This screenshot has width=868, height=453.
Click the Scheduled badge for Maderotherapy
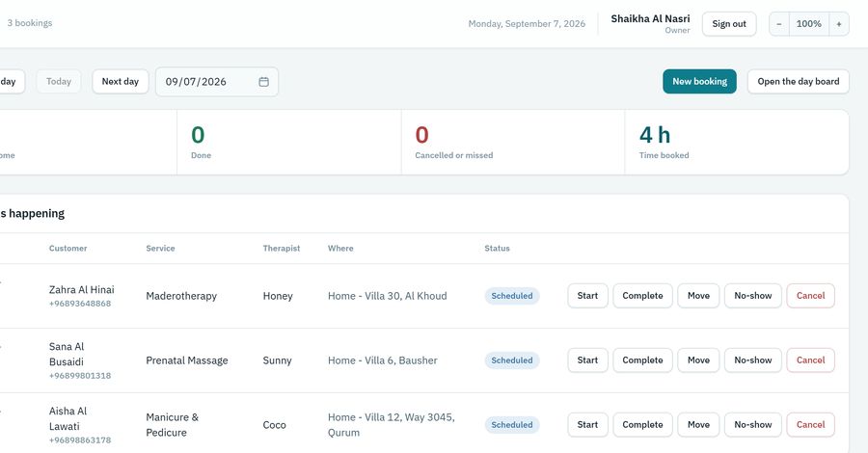[x=512, y=296]
